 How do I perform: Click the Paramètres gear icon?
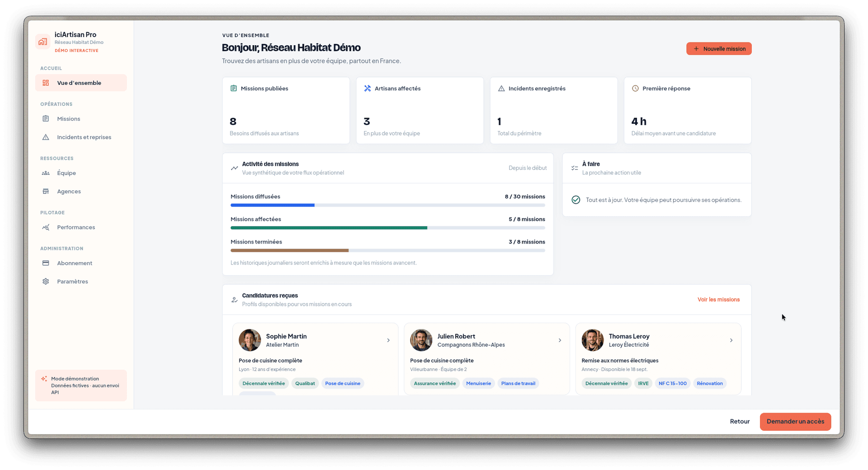click(x=46, y=281)
